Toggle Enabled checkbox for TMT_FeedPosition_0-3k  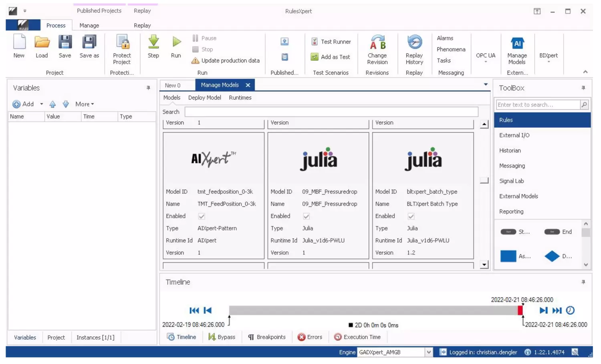(x=202, y=216)
